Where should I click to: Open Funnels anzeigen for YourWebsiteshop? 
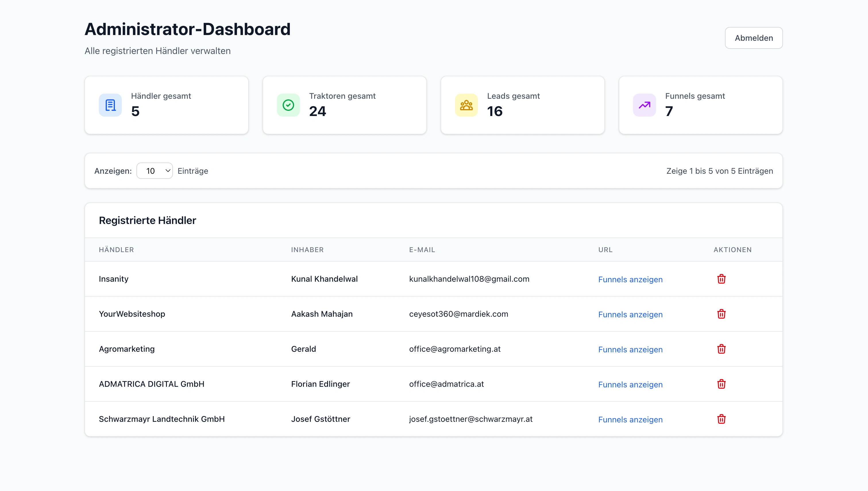pyautogui.click(x=630, y=315)
